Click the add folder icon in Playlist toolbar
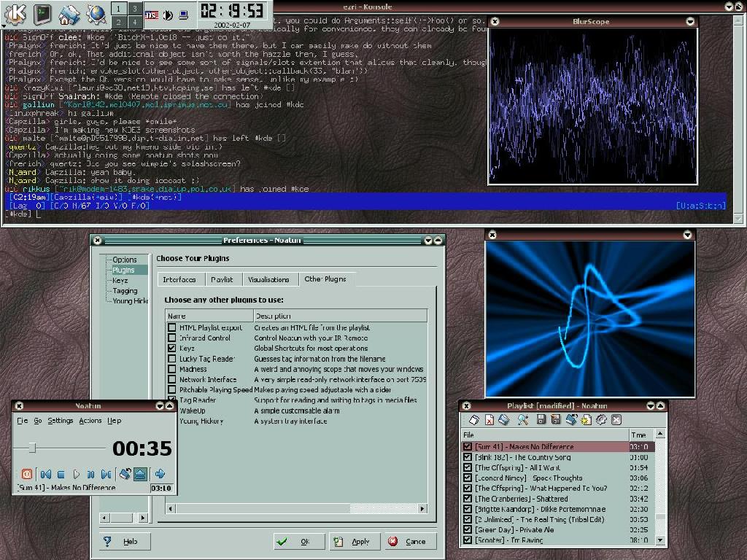 [503, 419]
